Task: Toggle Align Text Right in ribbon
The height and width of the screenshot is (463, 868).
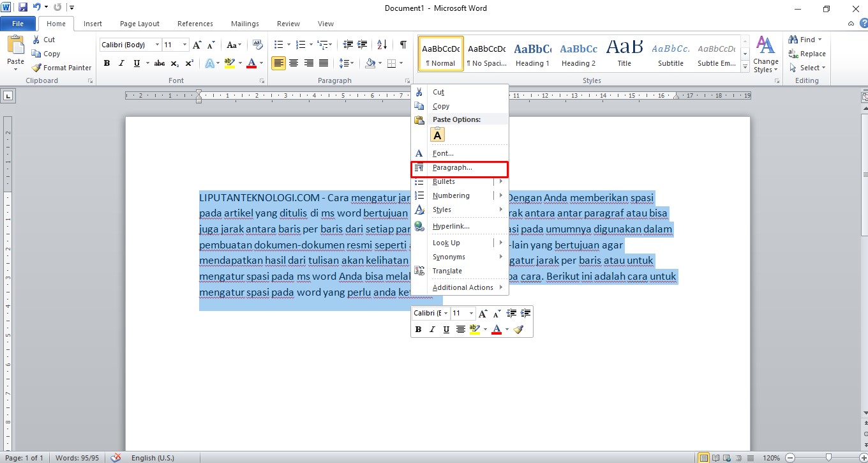Action: pyautogui.click(x=309, y=63)
